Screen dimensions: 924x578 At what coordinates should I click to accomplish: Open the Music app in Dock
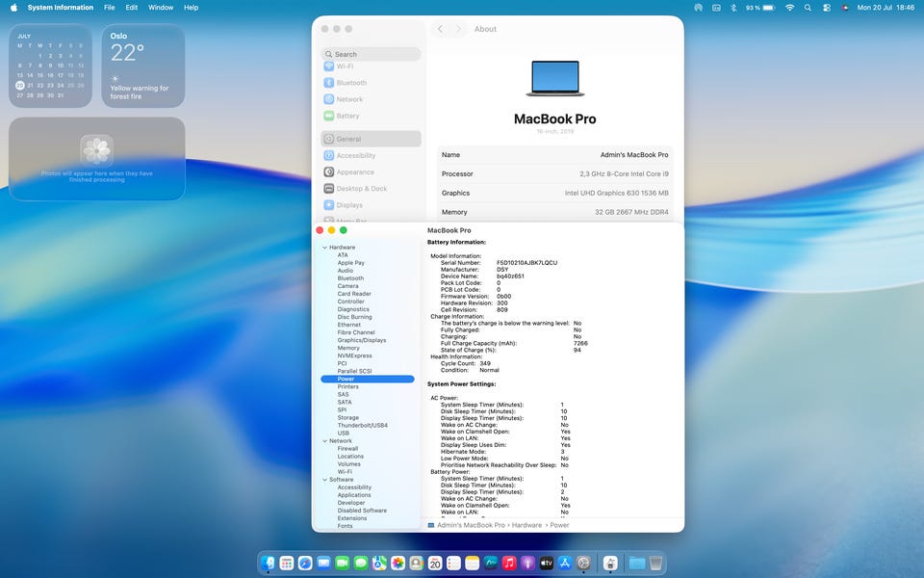509,564
